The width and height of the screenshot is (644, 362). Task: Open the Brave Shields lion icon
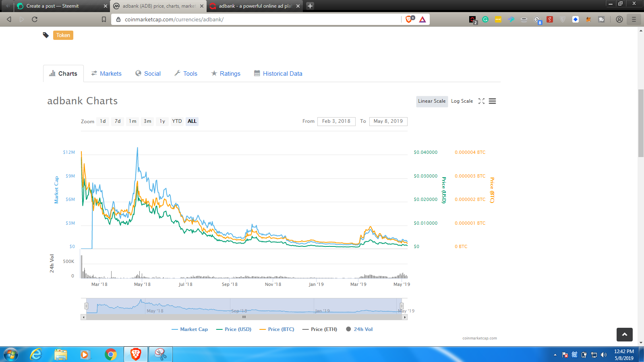(x=409, y=19)
